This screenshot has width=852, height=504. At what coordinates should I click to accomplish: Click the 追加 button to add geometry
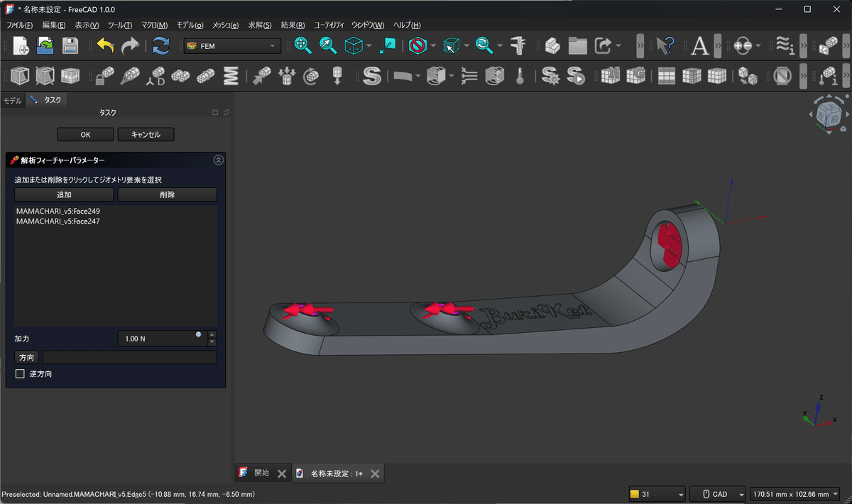(64, 195)
